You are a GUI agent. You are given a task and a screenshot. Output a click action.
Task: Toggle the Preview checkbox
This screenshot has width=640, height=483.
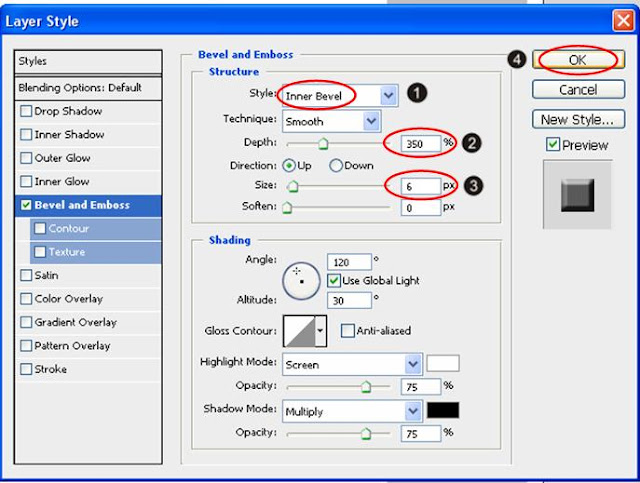[x=553, y=145]
